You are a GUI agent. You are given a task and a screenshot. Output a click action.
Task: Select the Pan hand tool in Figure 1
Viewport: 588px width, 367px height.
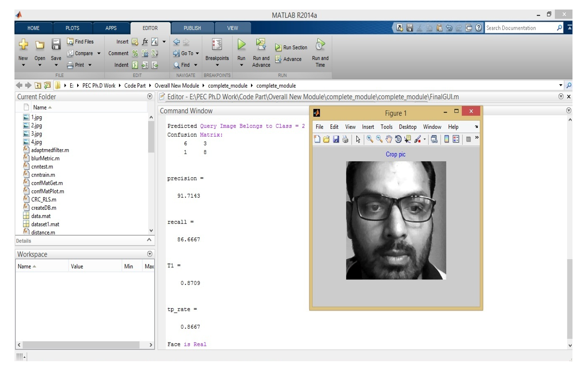pos(389,139)
